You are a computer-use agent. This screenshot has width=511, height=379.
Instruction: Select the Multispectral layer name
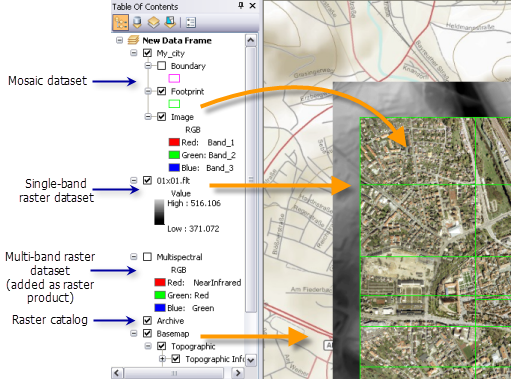[179, 257]
